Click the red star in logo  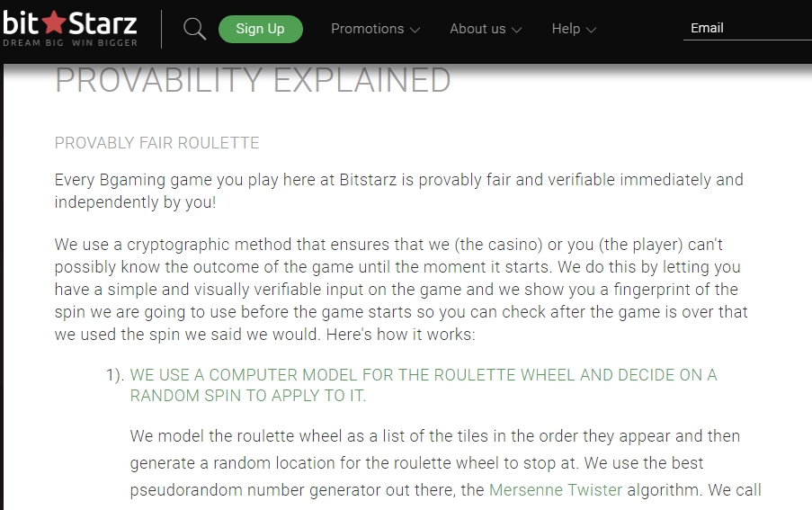click(x=53, y=22)
